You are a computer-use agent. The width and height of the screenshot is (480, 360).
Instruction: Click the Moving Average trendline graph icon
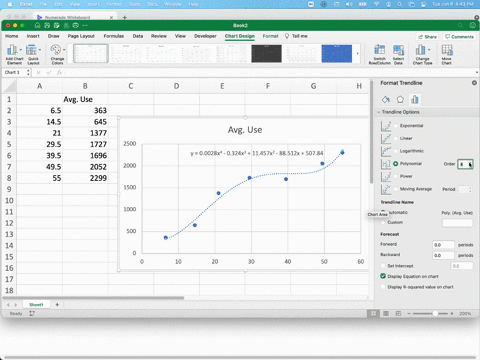[x=386, y=189]
